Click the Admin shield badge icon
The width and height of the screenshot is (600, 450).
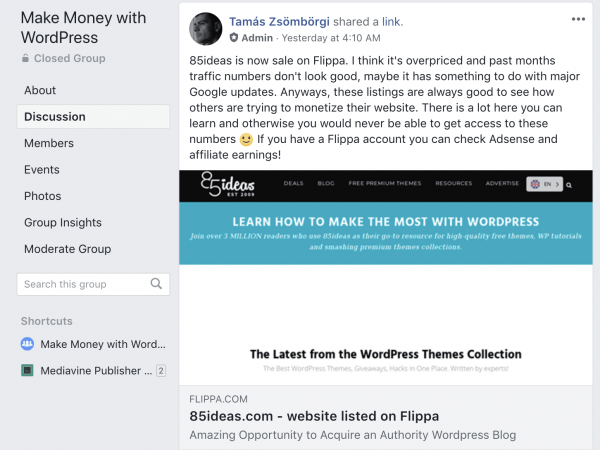click(x=234, y=38)
